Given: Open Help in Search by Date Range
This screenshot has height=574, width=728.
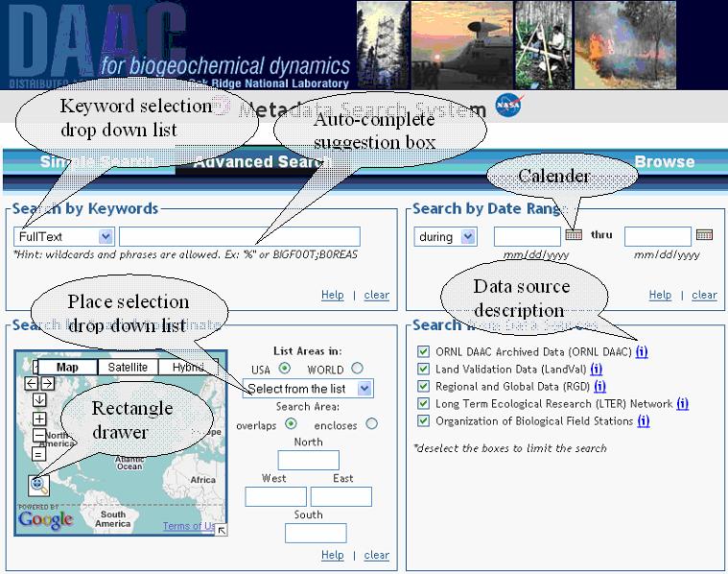Looking at the screenshot, I should click(x=660, y=295).
